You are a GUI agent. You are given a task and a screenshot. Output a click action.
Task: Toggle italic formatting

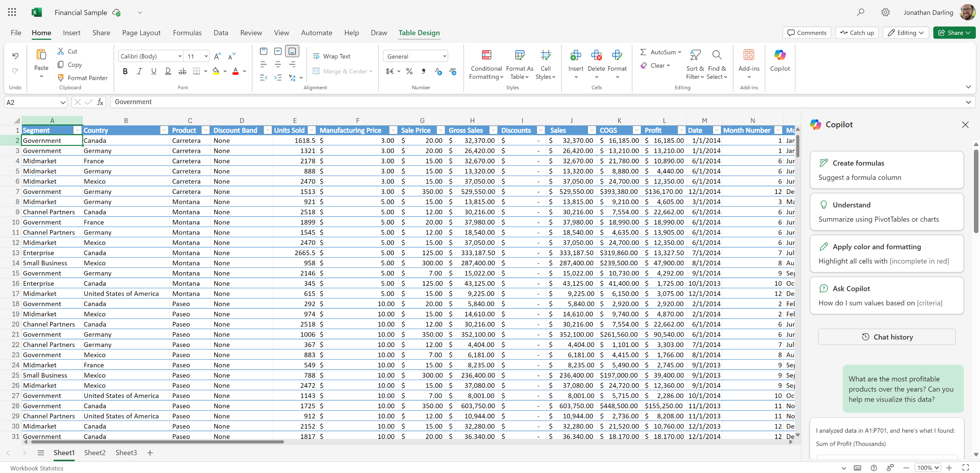[139, 71]
